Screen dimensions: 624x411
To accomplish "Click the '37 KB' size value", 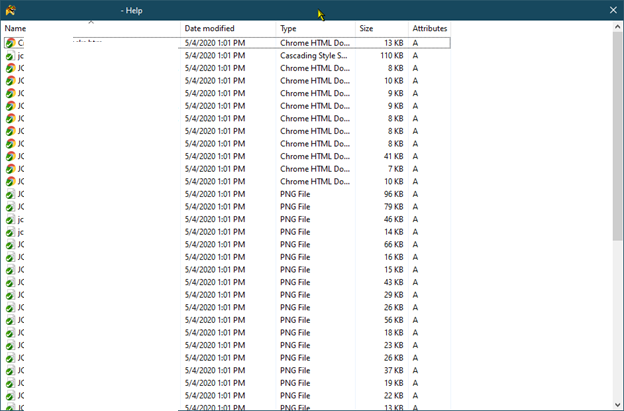I will point(394,371).
